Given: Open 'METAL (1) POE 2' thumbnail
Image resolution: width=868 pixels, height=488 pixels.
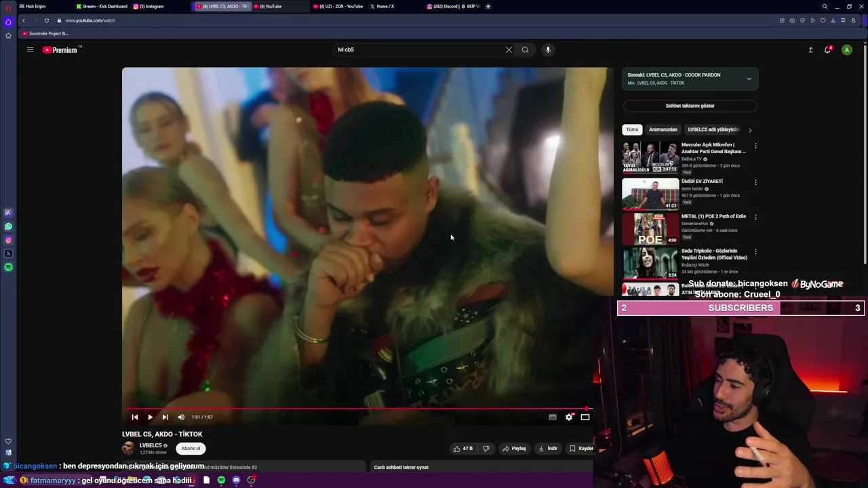Looking at the screenshot, I should (x=650, y=228).
